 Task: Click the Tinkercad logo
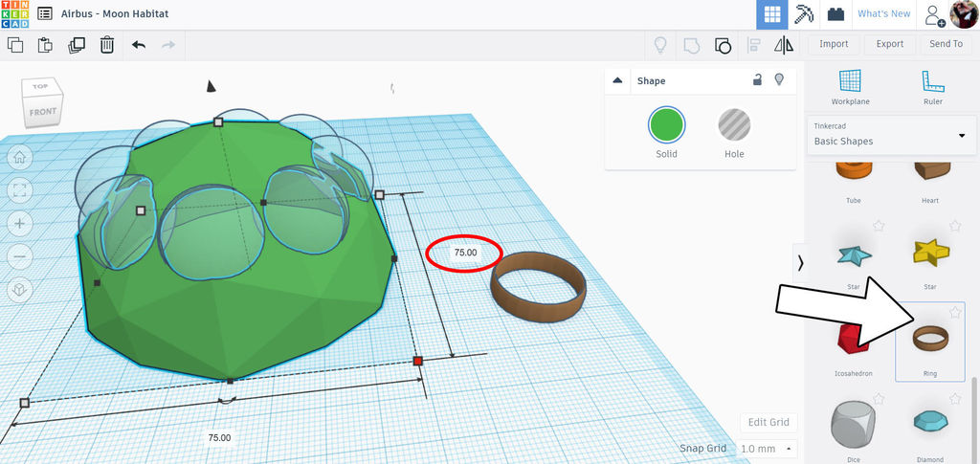pyautogui.click(x=14, y=13)
